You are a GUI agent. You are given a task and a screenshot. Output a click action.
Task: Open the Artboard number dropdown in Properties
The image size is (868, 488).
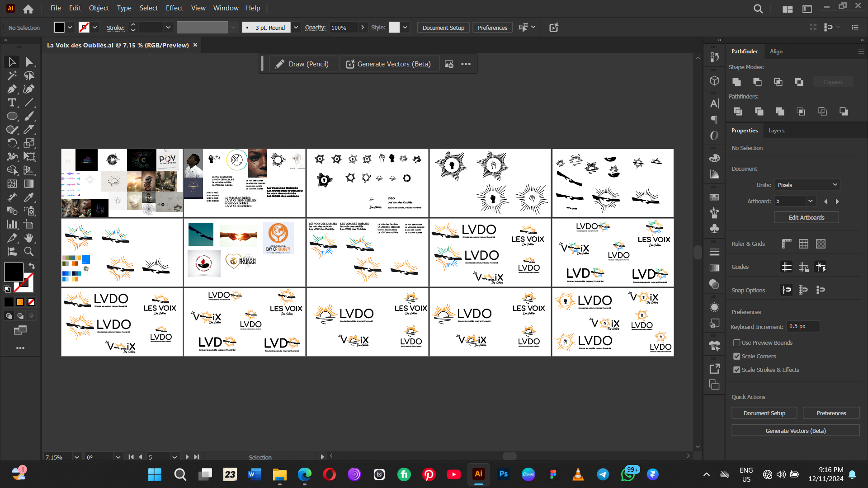point(811,201)
